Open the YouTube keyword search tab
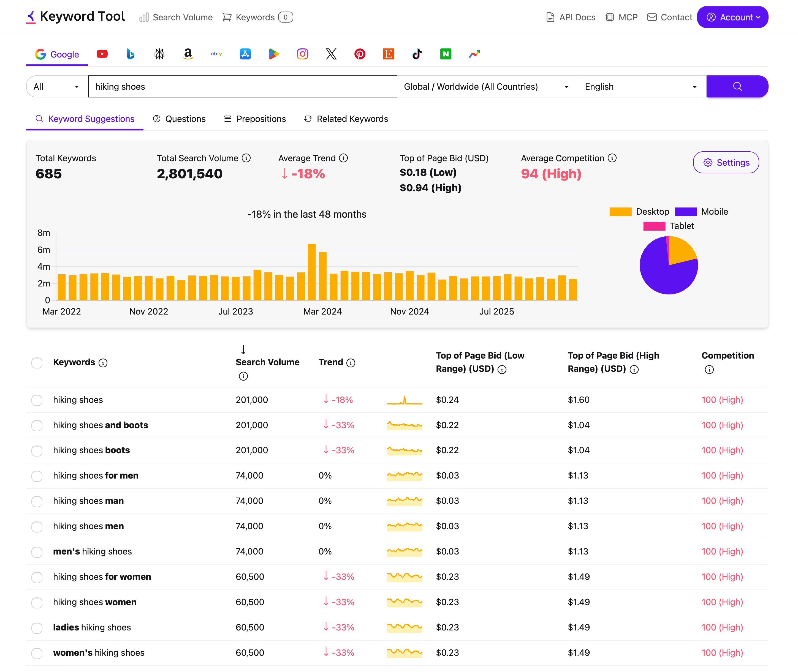 [x=102, y=54]
